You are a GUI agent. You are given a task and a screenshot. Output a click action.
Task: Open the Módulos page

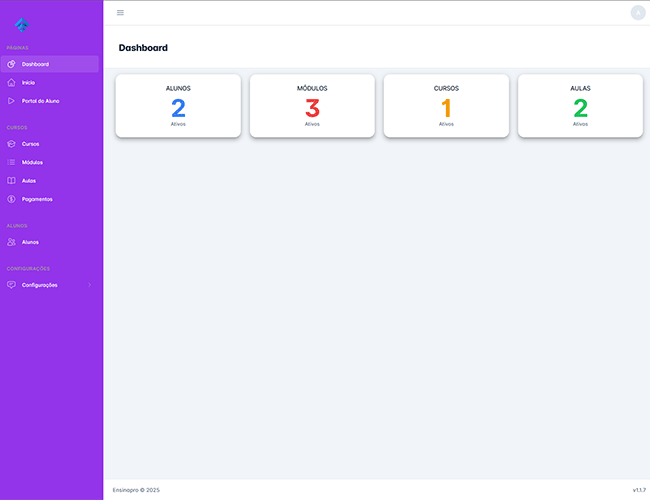[50, 162]
